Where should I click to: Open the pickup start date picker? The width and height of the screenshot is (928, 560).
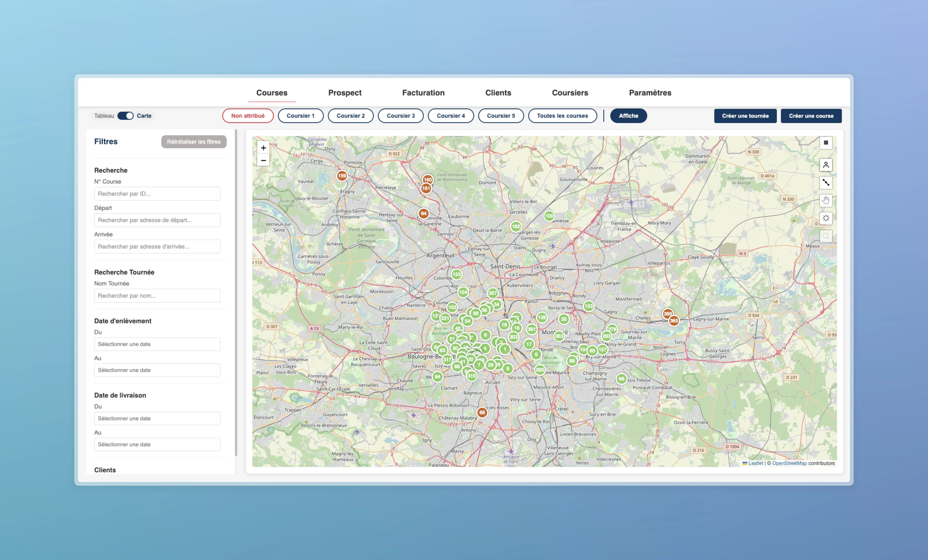[157, 344]
